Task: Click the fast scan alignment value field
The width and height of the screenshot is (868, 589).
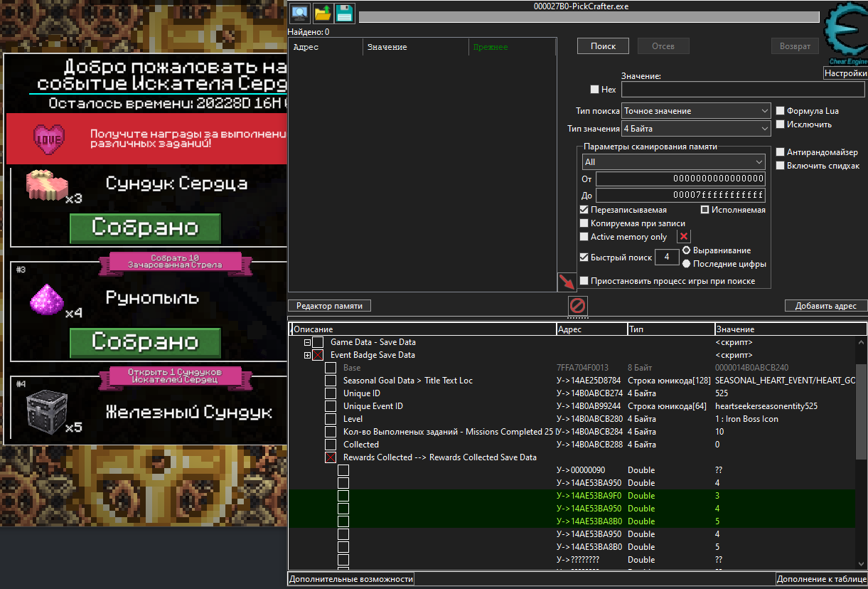Action: click(x=666, y=257)
